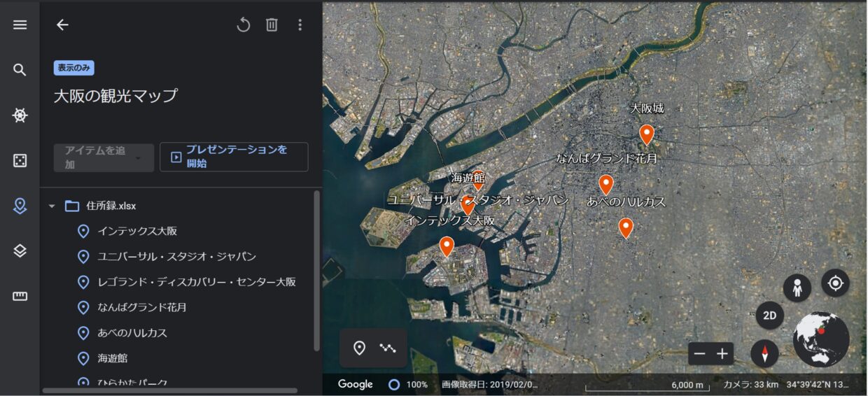
Task: Add placemark with map pin tool
Action: pyautogui.click(x=359, y=348)
